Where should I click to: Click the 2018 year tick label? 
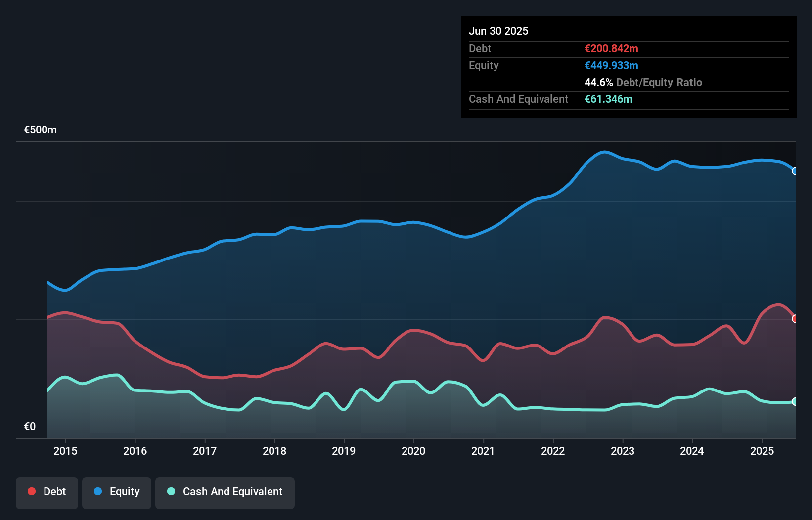coord(274,451)
